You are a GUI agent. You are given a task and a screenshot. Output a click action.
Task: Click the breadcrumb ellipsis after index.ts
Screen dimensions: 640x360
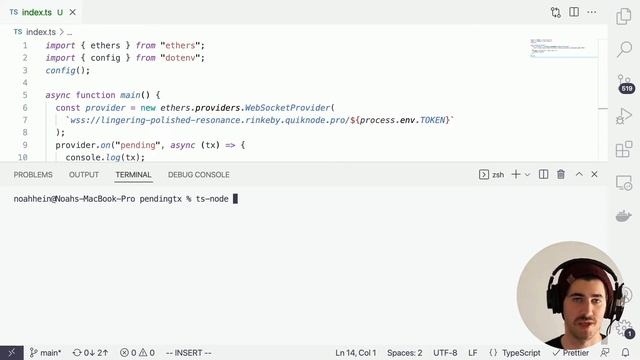pyautogui.click(x=69, y=32)
